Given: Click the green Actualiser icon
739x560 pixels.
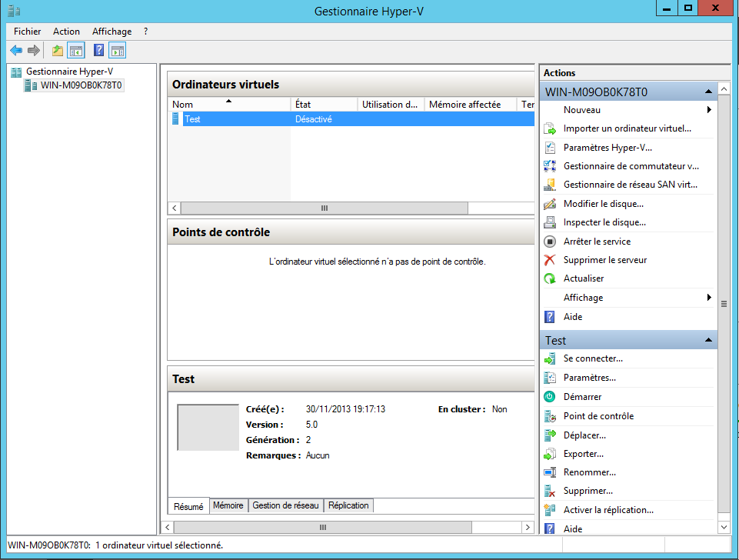Looking at the screenshot, I should [x=550, y=278].
